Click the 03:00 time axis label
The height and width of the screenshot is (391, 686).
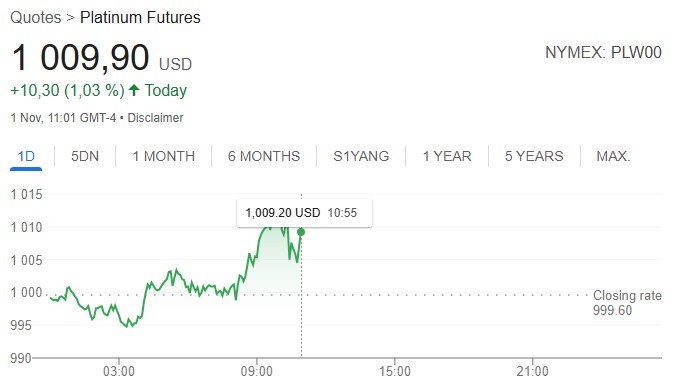coord(119,371)
